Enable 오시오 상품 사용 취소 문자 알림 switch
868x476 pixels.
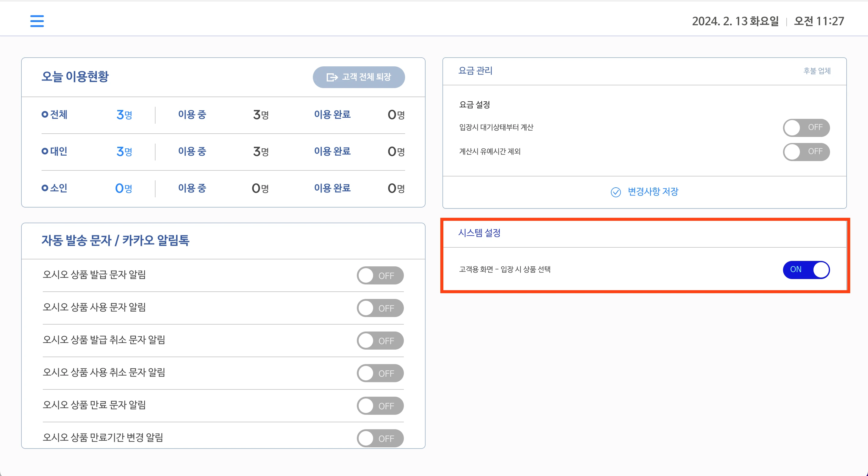point(380,373)
